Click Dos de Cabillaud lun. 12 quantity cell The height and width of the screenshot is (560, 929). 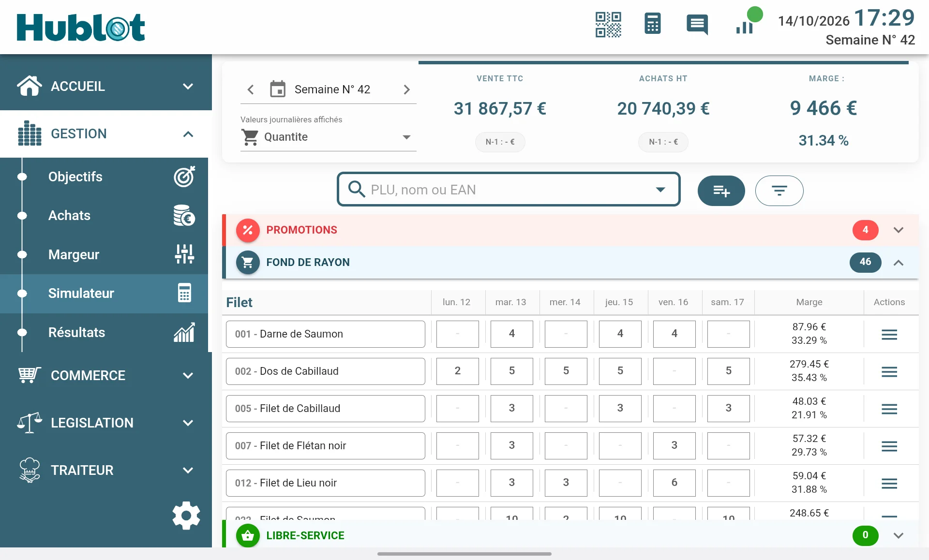tap(458, 371)
